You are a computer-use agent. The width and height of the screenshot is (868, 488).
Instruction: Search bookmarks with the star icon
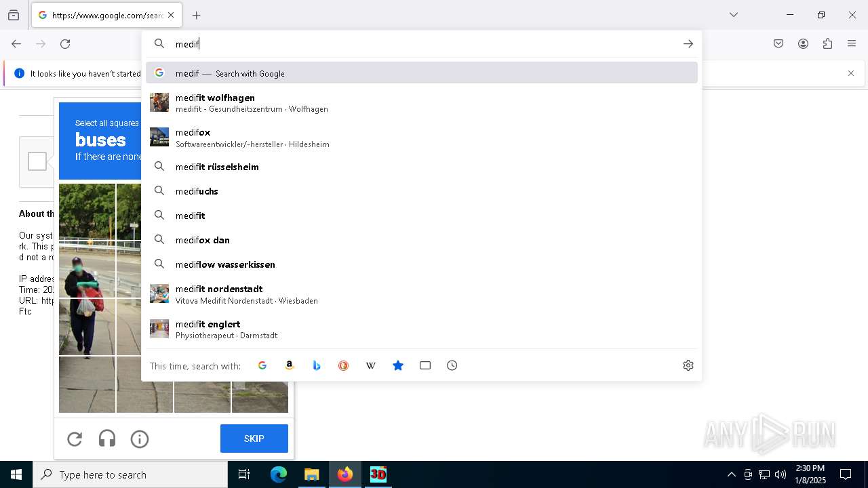398,365
